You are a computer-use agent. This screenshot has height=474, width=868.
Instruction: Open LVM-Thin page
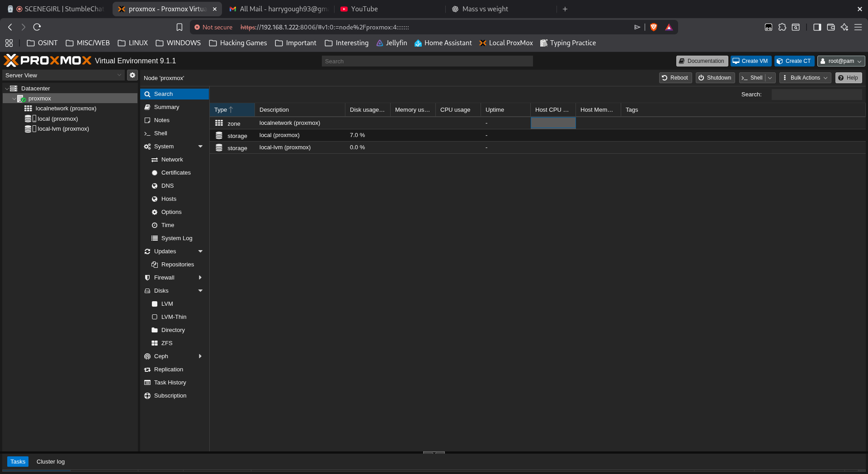175,317
